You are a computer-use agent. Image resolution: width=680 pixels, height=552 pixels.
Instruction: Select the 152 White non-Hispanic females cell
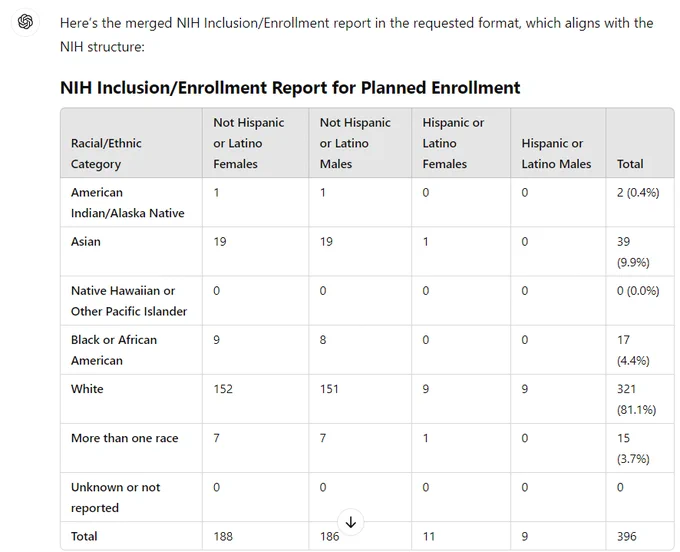coord(223,389)
